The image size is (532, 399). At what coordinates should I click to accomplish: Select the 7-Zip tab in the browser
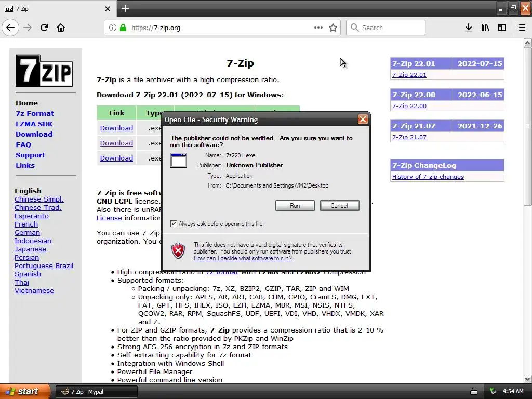[x=58, y=9]
